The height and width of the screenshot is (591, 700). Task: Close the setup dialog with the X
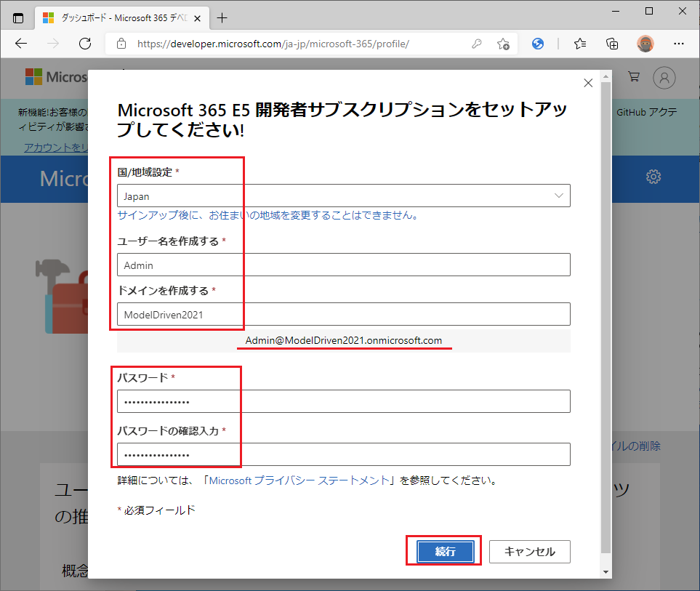point(588,83)
